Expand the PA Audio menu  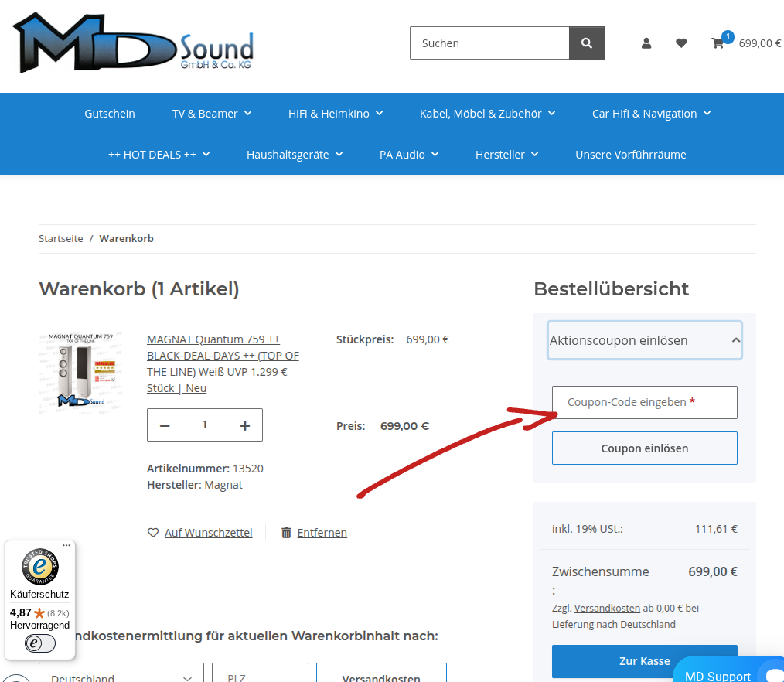409,155
